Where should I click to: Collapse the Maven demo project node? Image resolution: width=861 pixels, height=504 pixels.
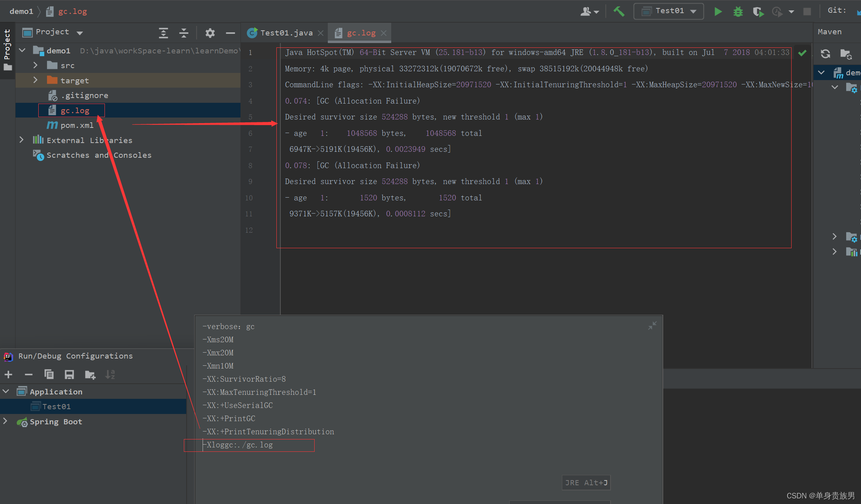point(821,73)
